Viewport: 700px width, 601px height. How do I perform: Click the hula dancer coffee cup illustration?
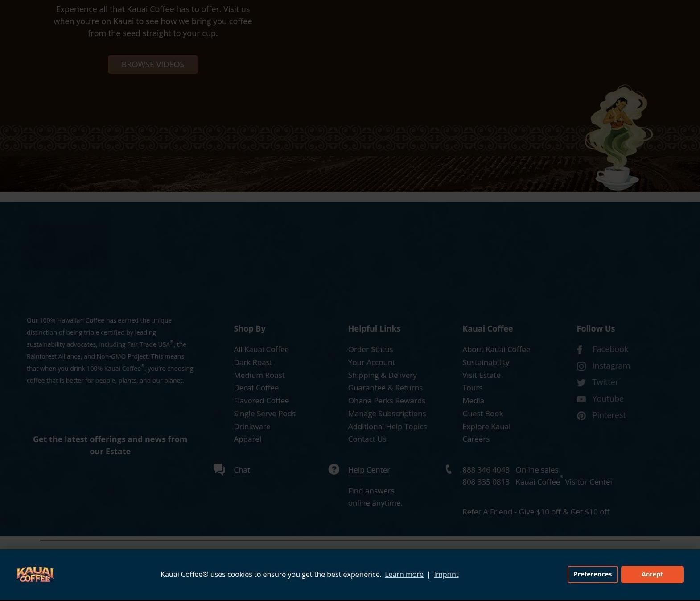pos(619,137)
